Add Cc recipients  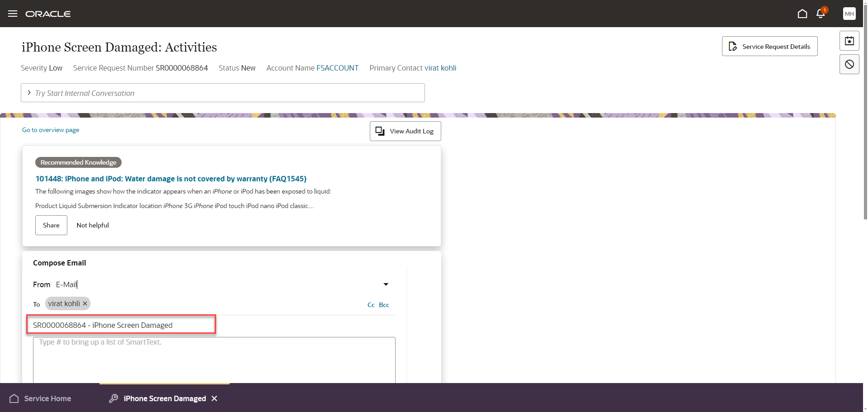click(371, 305)
